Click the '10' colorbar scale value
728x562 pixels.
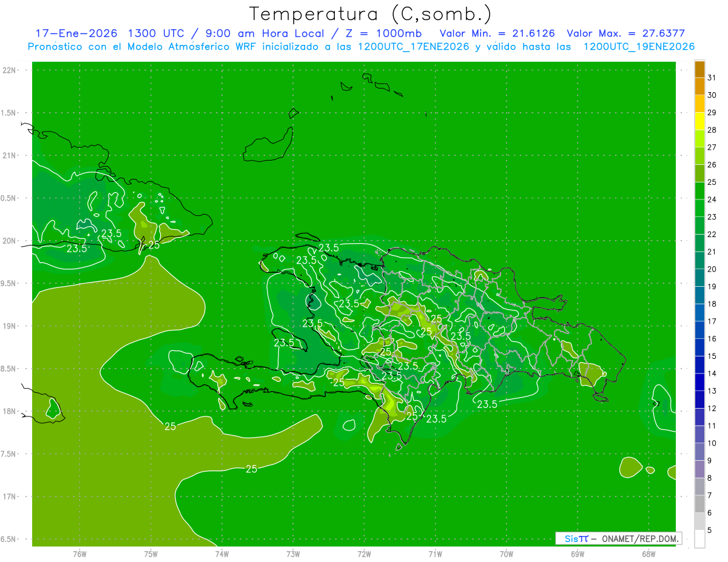tap(712, 444)
